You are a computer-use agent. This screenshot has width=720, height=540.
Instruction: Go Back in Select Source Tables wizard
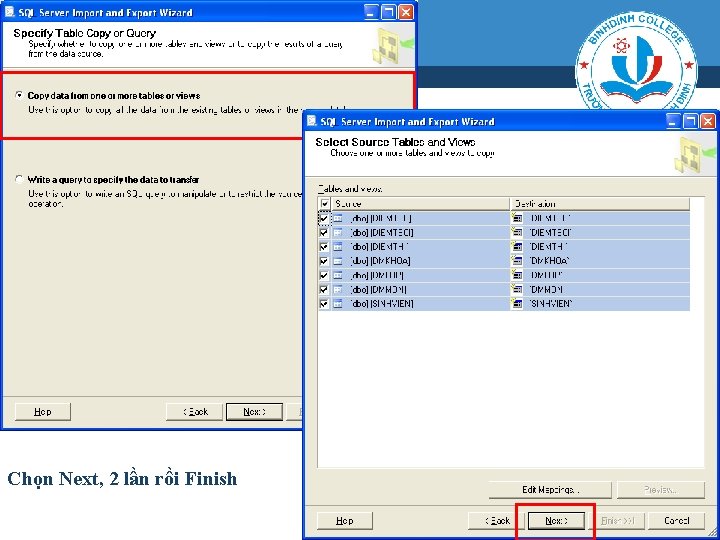click(497, 521)
